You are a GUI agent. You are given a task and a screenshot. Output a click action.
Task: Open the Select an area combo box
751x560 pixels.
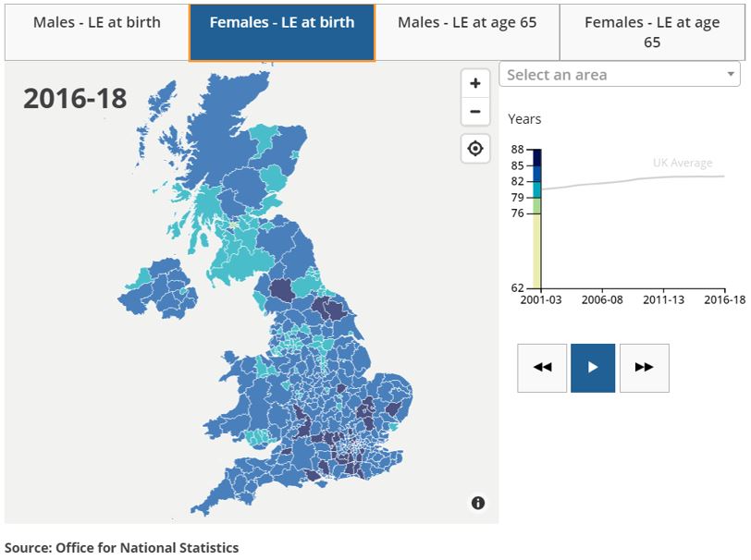610,74
